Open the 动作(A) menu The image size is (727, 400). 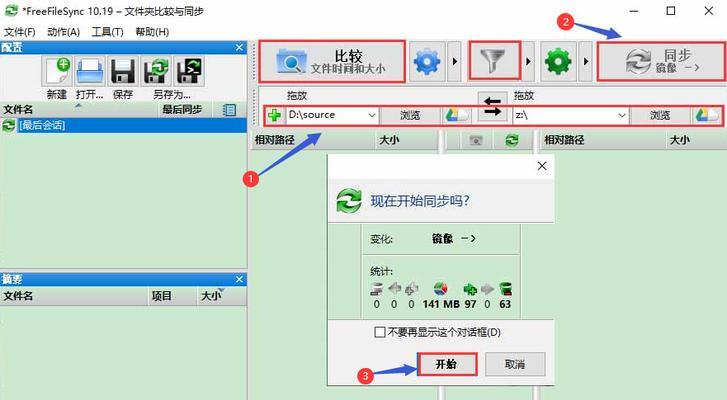point(64,32)
